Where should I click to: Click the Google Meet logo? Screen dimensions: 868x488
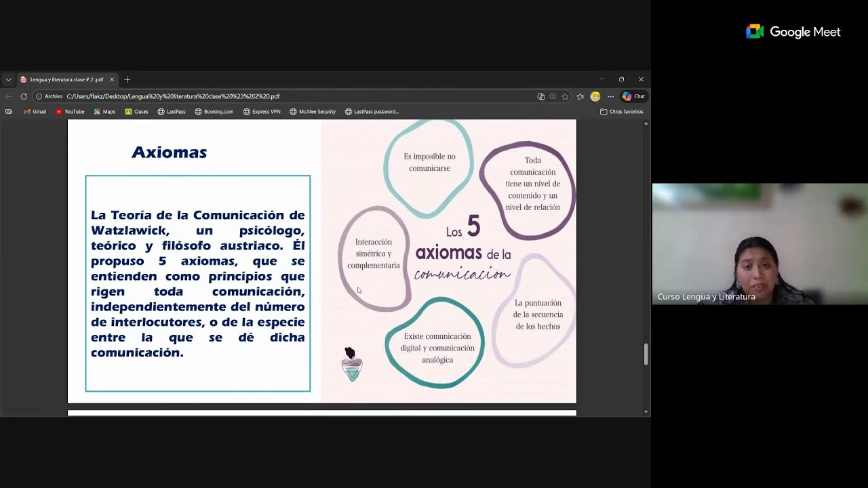[x=793, y=32]
